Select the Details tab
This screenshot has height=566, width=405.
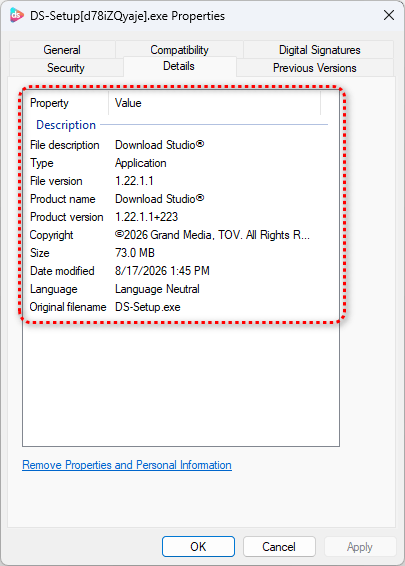tap(179, 66)
